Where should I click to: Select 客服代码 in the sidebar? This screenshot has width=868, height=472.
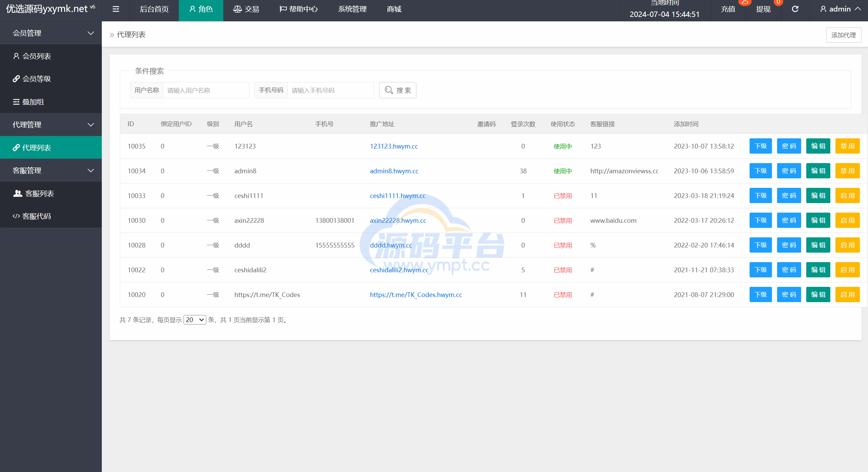(51, 216)
